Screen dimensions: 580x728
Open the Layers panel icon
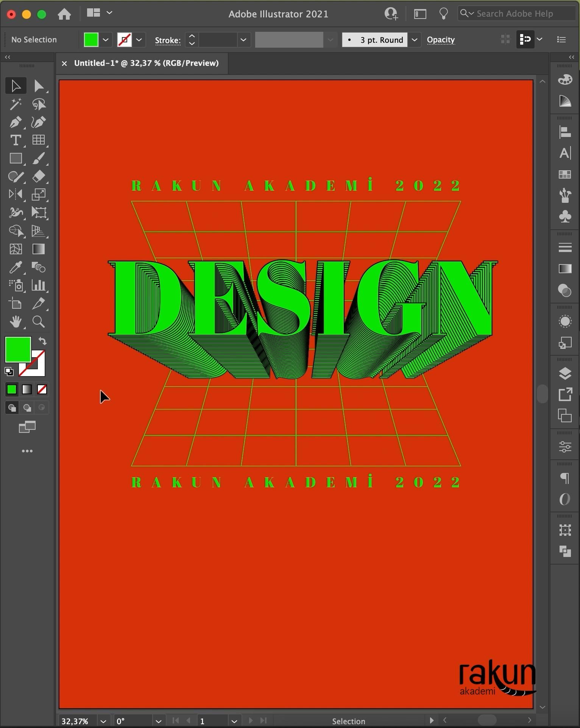(565, 373)
